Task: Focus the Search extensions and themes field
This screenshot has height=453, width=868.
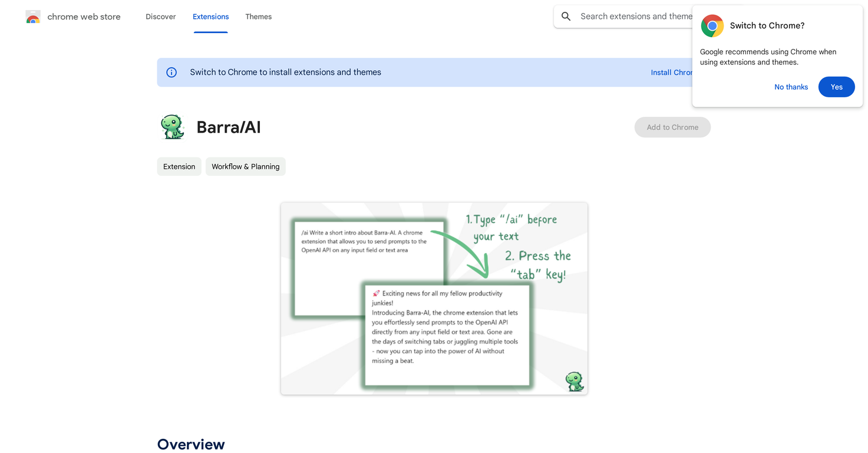Action: tap(633, 17)
